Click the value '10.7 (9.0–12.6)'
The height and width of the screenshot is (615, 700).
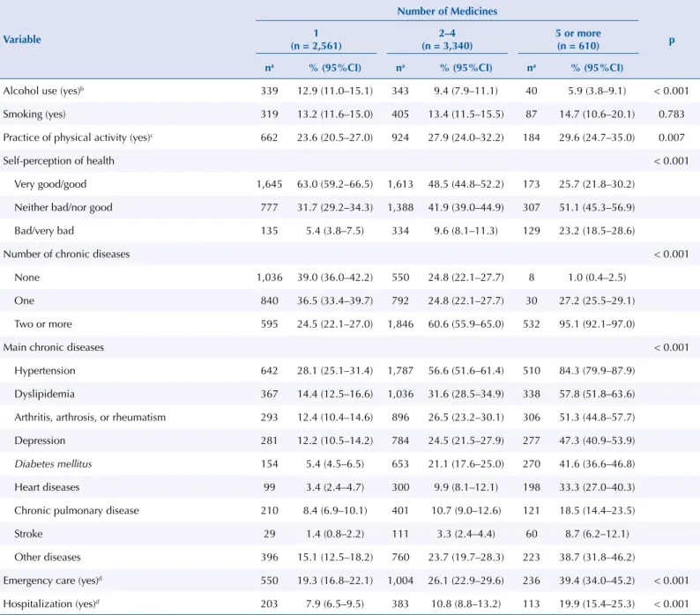click(x=466, y=510)
